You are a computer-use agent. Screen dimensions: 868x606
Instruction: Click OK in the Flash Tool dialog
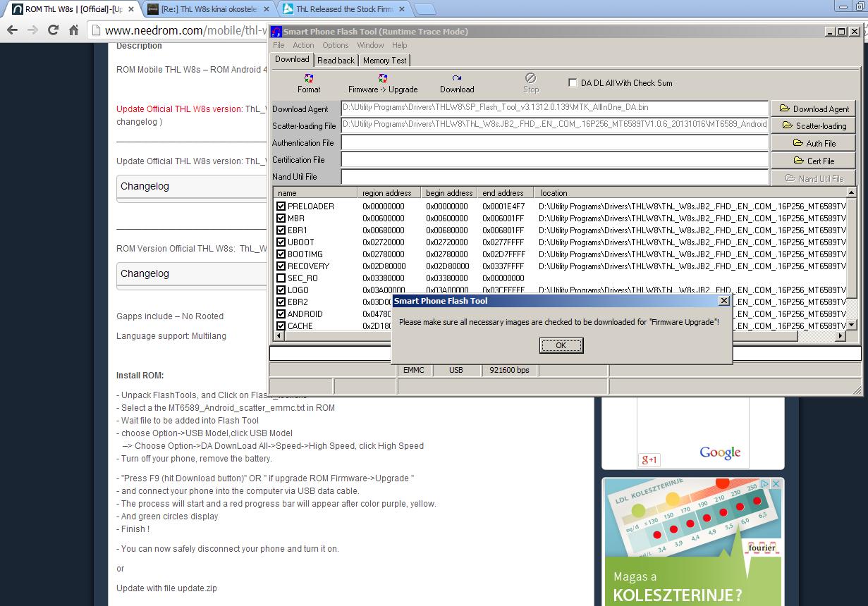[x=561, y=345]
